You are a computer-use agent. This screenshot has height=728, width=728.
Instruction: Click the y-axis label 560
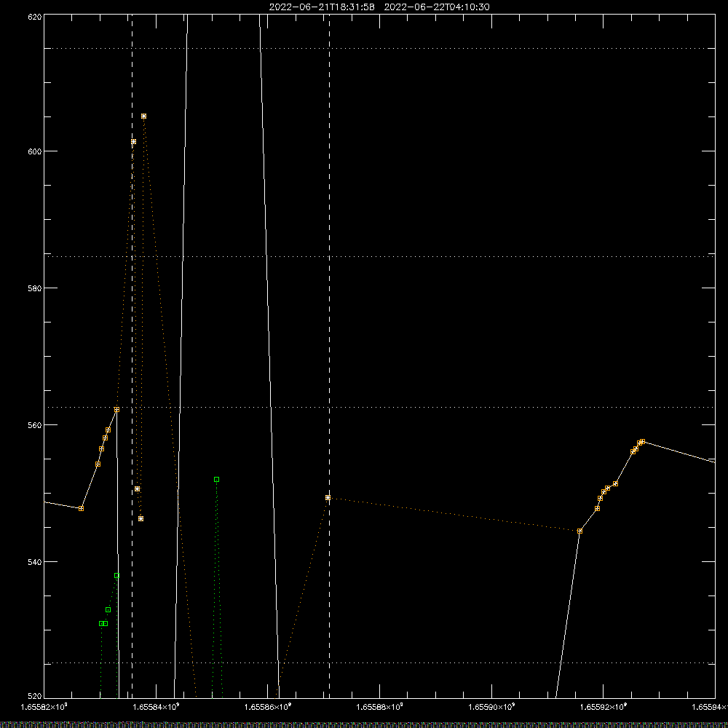(35, 425)
